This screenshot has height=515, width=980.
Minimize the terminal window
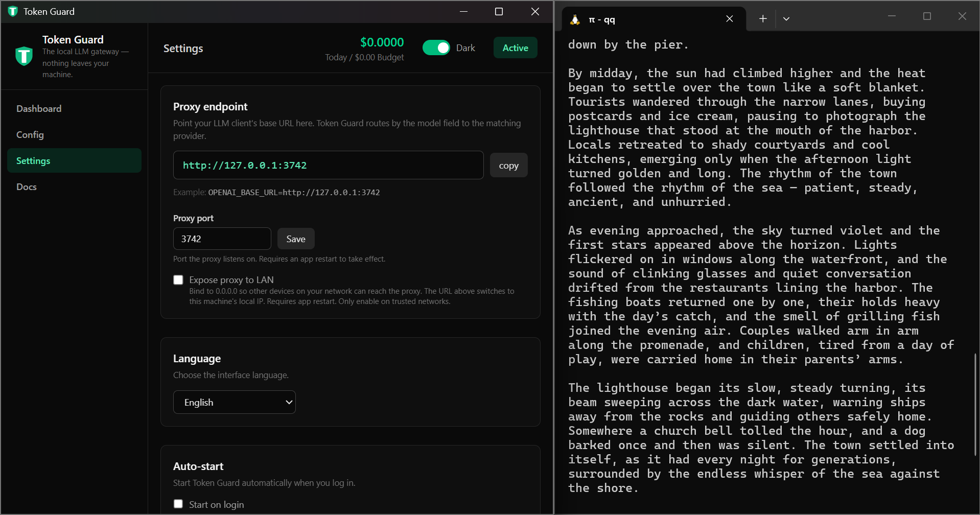coord(892,16)
